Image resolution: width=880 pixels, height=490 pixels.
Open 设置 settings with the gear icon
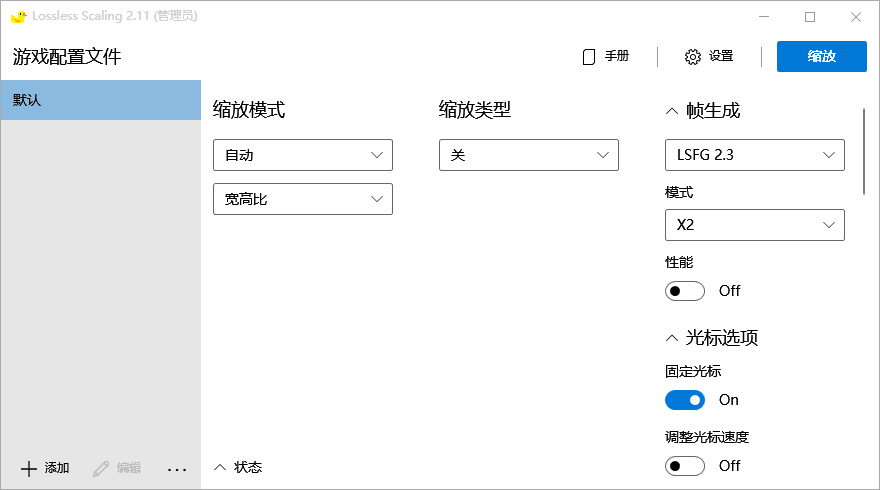coord(709,56)
